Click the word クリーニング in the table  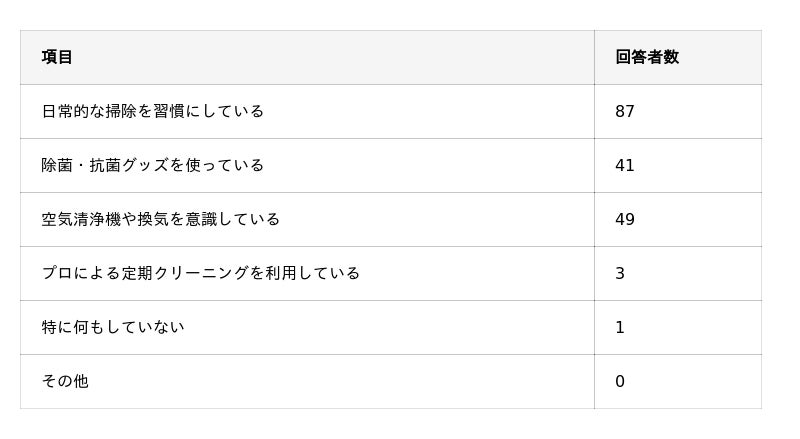click(200, 273)
